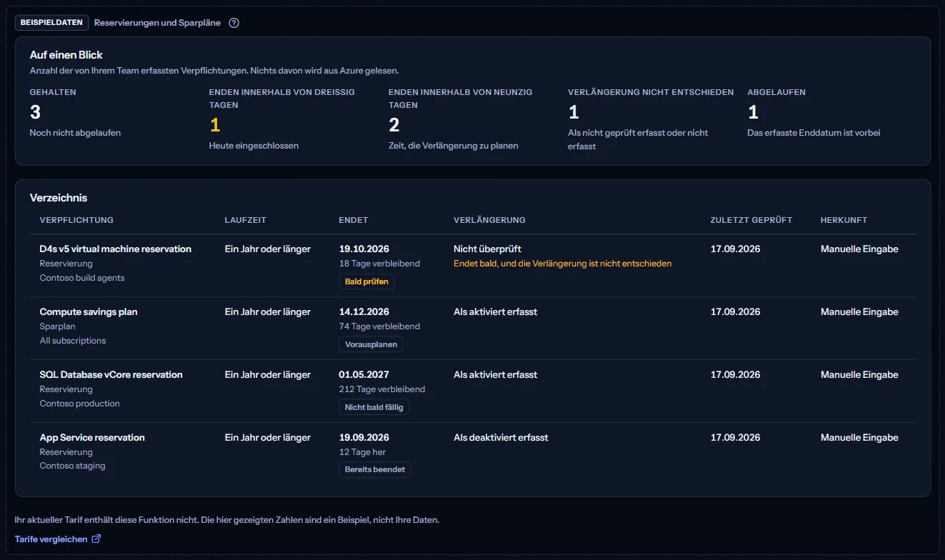The image size is (945, 560).
Task: Select D4s v5 virtual machine reservation row title
Action: (116, 249)
